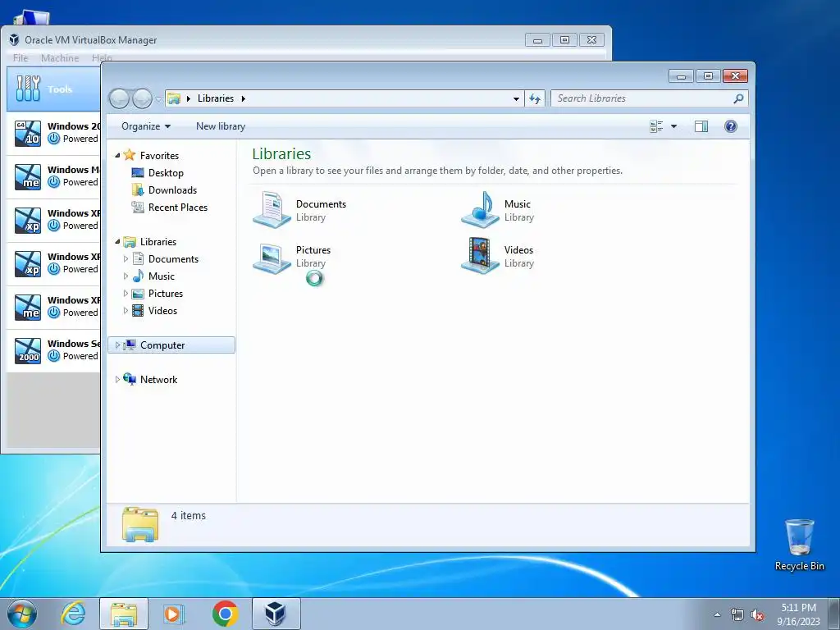The height and width of the screenshot is (630, 840).
Task: Refresh the Libraries view
Action: click(535, 98)
